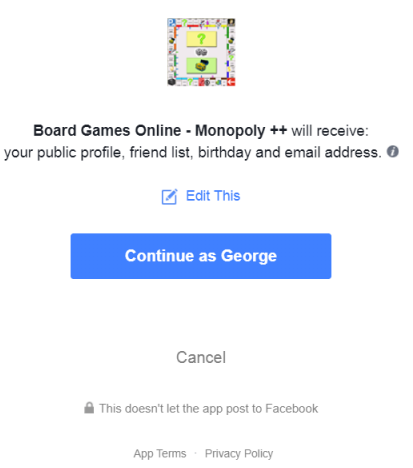View the Privacy Policy

239,453
